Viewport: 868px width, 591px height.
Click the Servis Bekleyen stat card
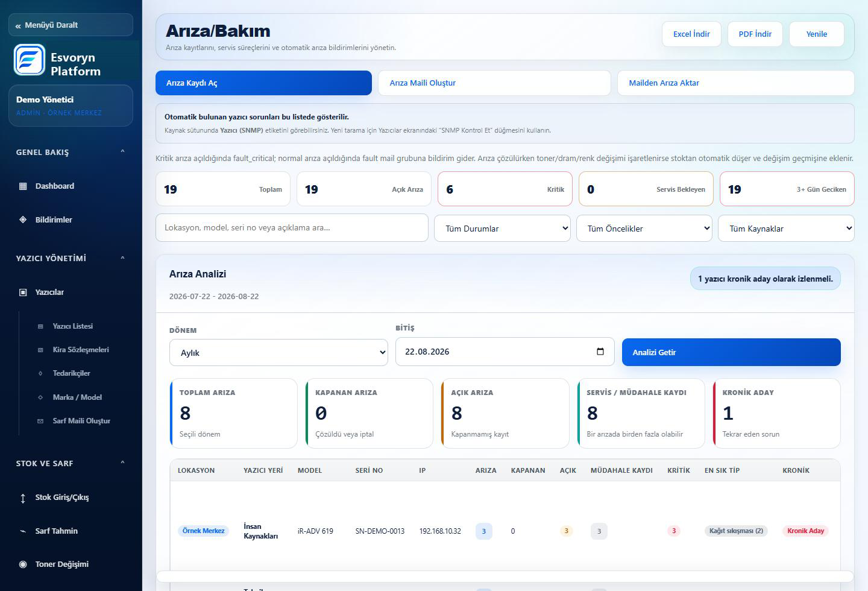click(x=646, y=189)
